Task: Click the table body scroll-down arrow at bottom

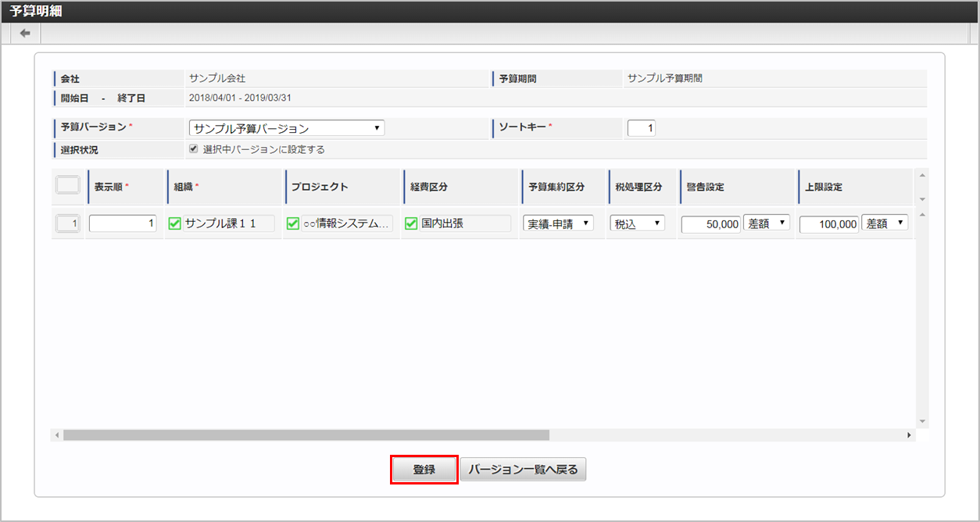Action: click(922, 422)
